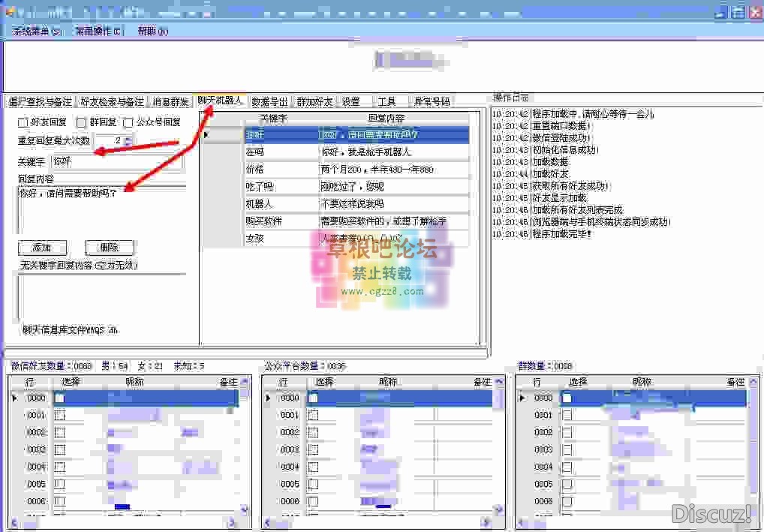The height and width of the screenshot is (532, 764).
Task: Click the horizontal scrollbar under the 群数量 list
Action: (x=638, y=523)
